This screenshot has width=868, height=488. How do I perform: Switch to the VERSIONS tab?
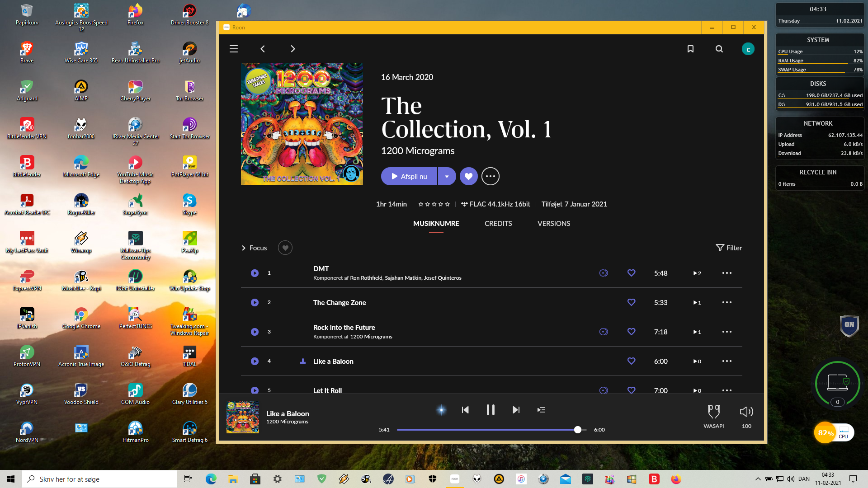pos(553,223)
